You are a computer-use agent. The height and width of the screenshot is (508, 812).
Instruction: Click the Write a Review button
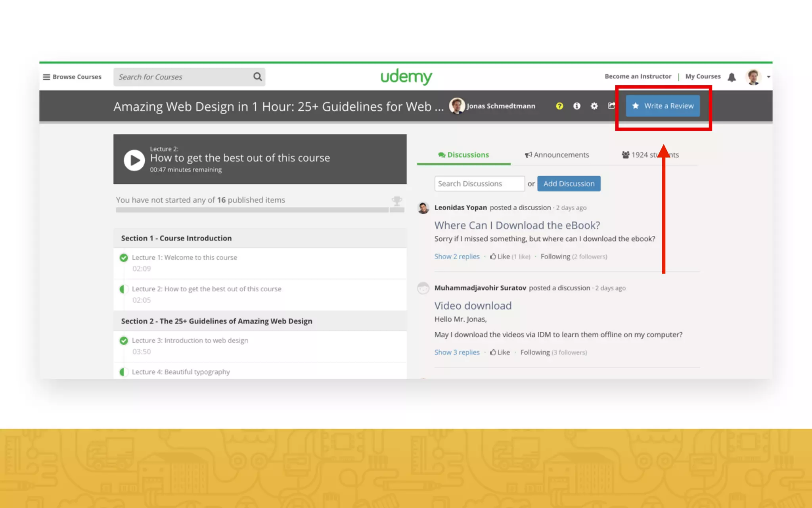click(x=663, y=106)
